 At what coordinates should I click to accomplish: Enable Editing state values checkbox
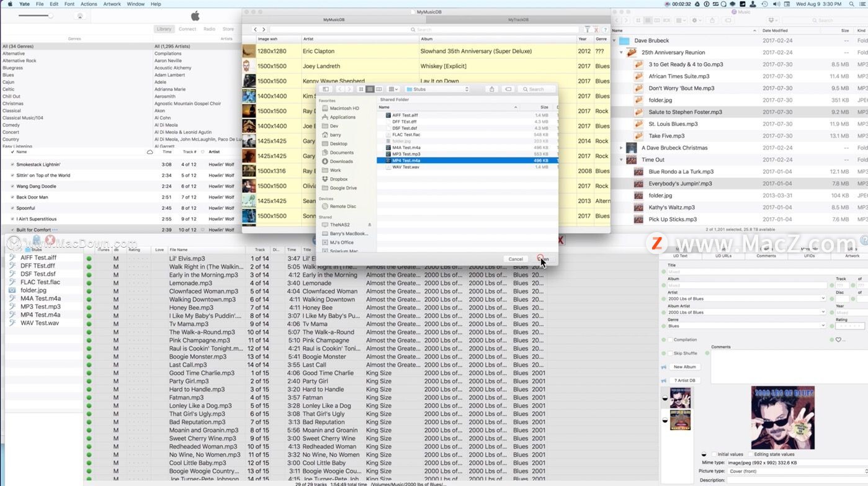(x=751, y=454)
